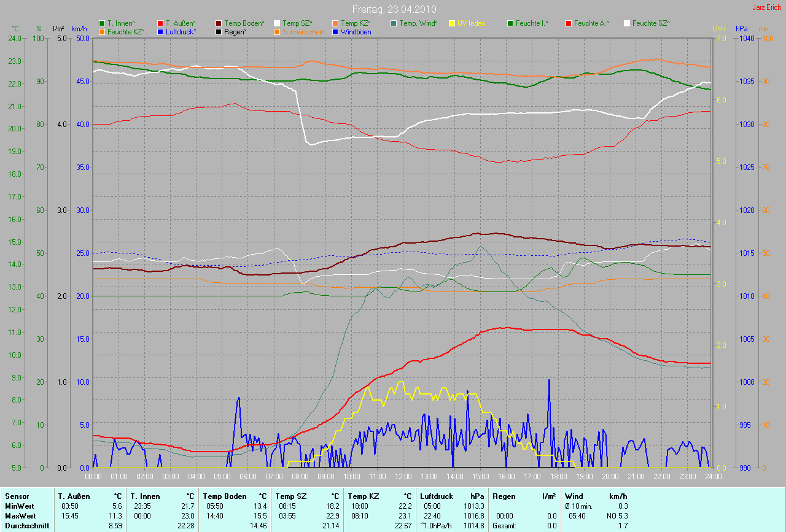Select the dark red Temp Boden legend marker
This screenshot has height=532, width=786.
219,23
